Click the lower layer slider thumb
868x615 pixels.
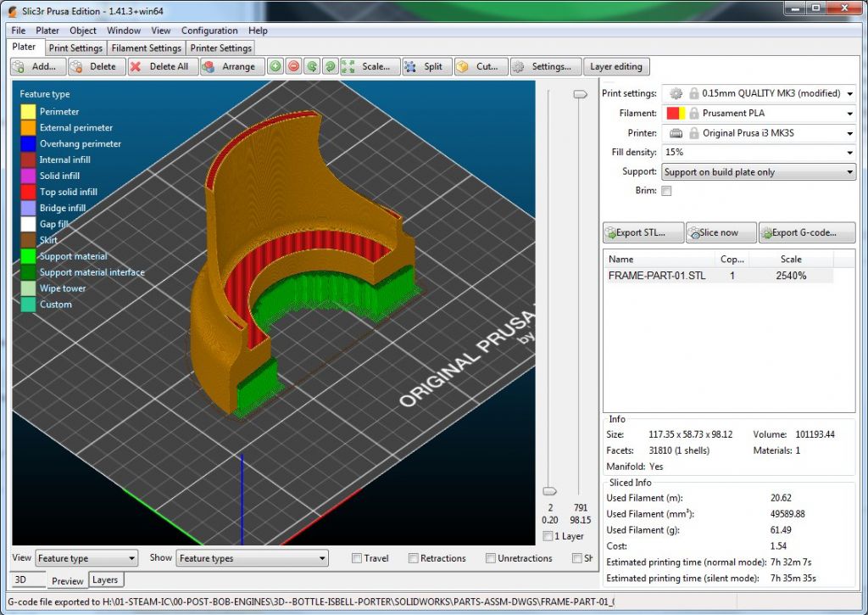pyautogui.click(x=549, y=491)
